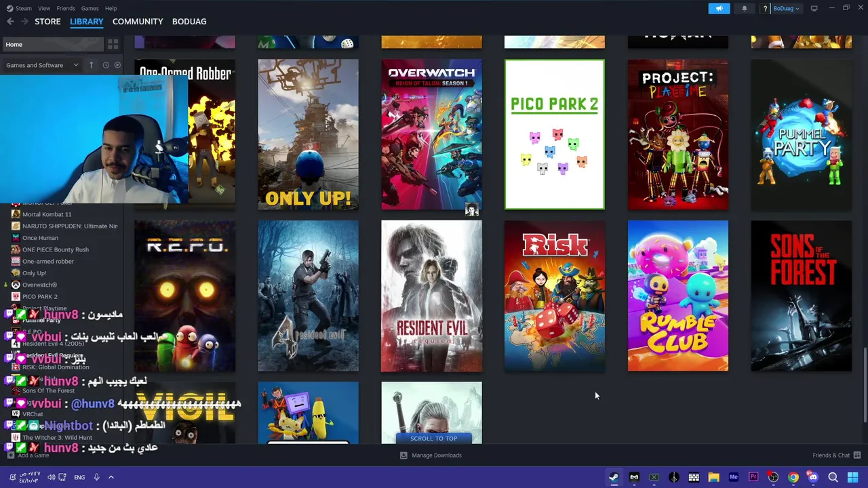Open the Sons of the Forest cover
868x488 pixels.
pos(802,296)
